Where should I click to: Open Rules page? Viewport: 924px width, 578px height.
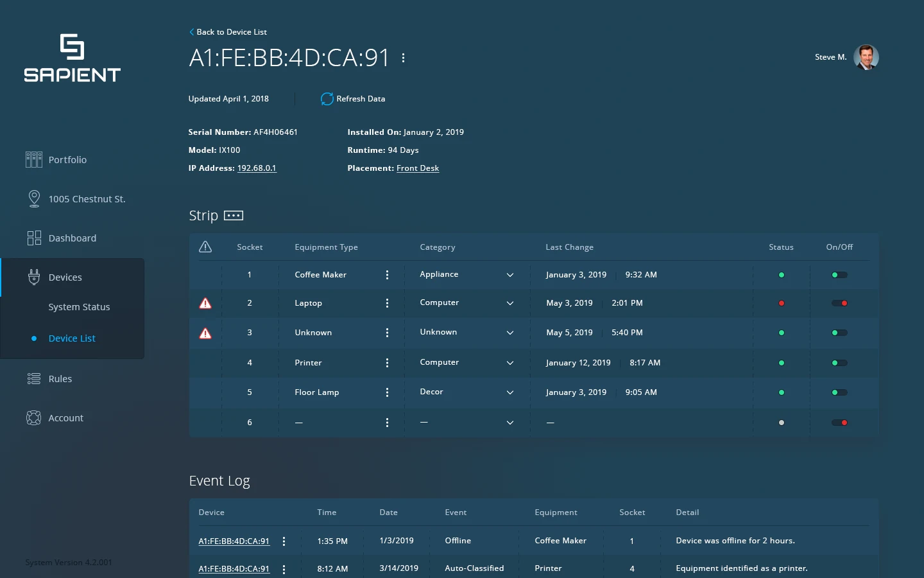click(x=60, y=379)
